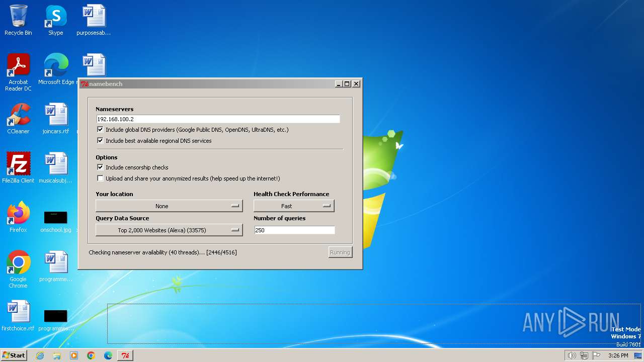644x362 pixels.
Task: Open programme… Word document icon
Action: coord(56,266)
